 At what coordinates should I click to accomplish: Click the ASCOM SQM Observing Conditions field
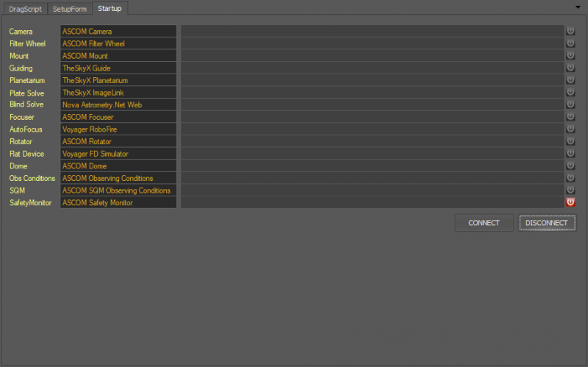click(x=118, y=190)
